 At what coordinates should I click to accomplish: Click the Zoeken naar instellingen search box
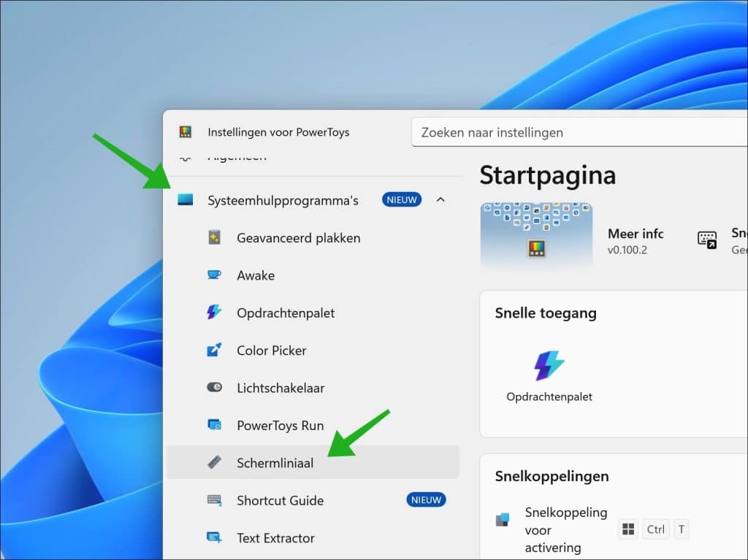[x=579, y=132]
